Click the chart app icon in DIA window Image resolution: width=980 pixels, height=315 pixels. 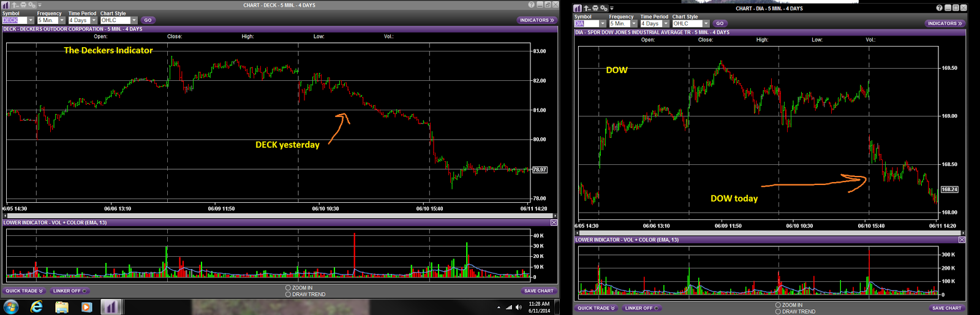(x=578, y=8)
